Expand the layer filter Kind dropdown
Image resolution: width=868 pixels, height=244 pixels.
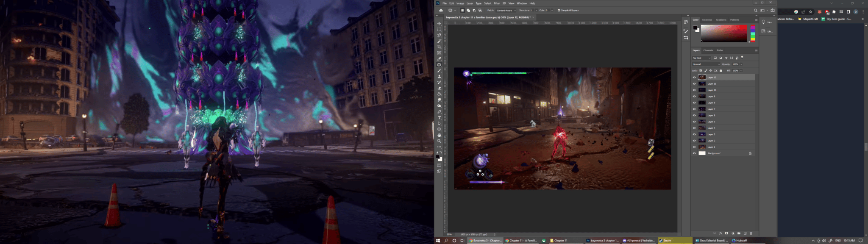click(x=702, y=58)
